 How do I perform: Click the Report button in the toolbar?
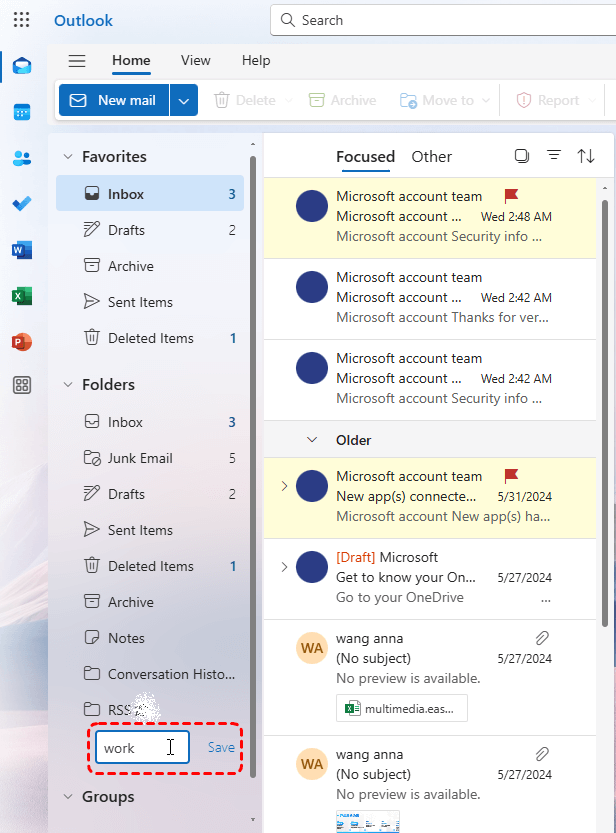click(x=547, y=100)
